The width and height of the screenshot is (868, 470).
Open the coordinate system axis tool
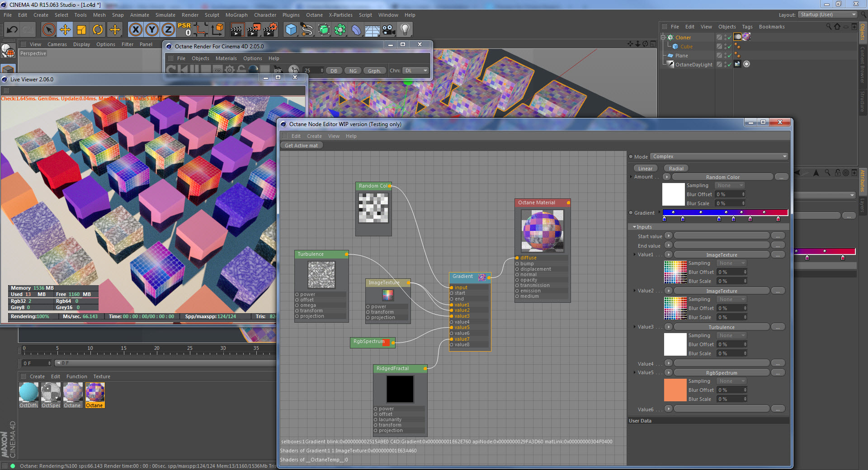[x=217, y=30]
